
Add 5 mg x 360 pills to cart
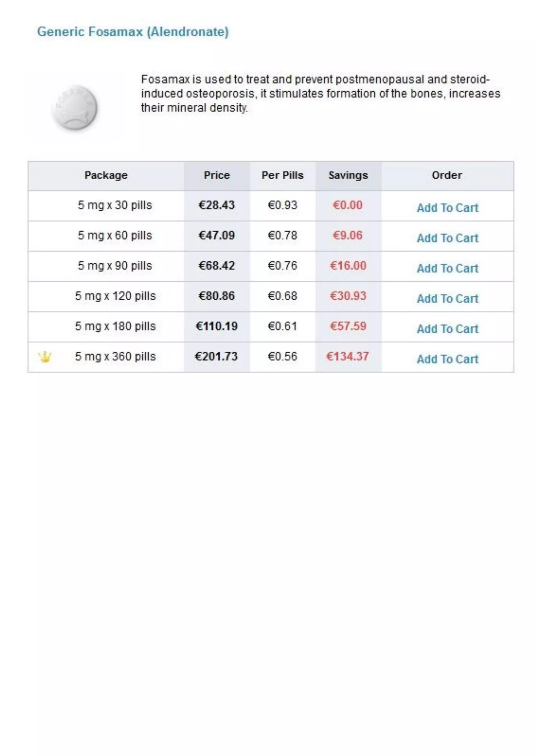[447, 359]
